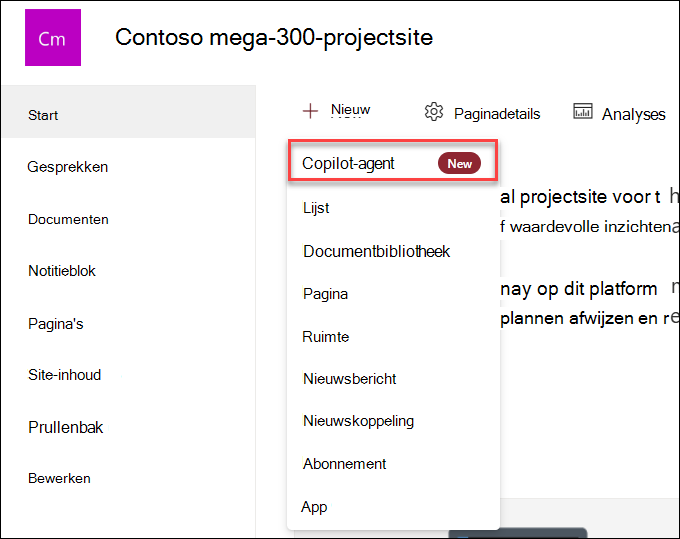Select Copilot-agent from the Nieuw menu
680x539 pixels.
[x=392, y=160]
